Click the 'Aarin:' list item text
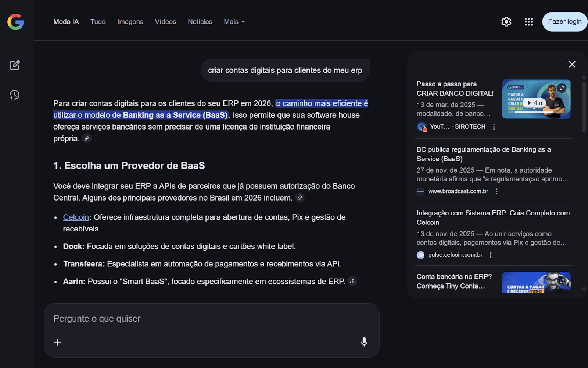The height and width of the screenshot is (368, 588). pos(204,281)
